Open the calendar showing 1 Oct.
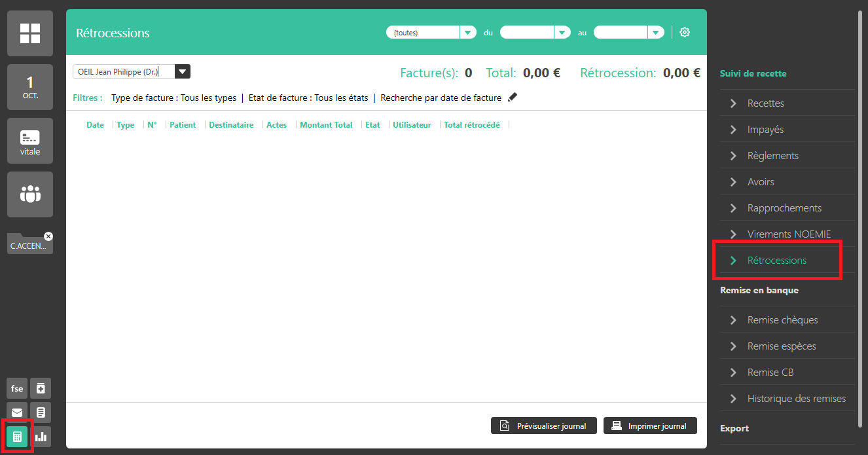The image size is (868, 455). (30, 88)
